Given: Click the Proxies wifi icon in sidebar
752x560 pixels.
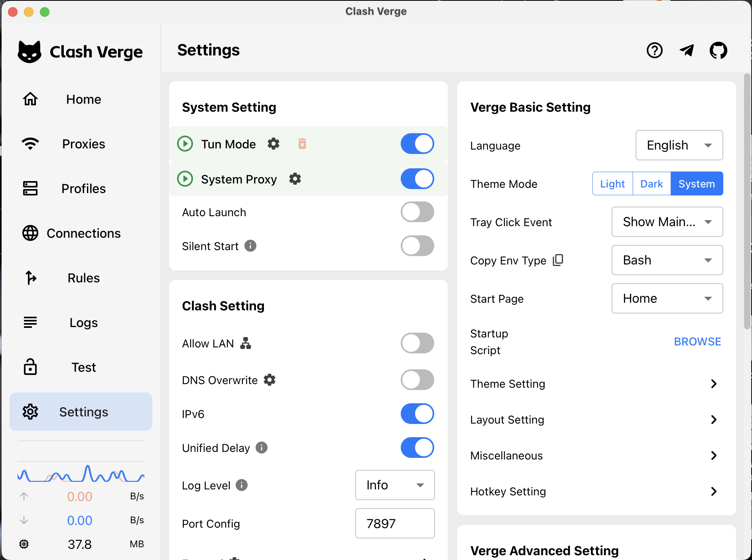Looking at the screenshot, I should tap(30, 144).
